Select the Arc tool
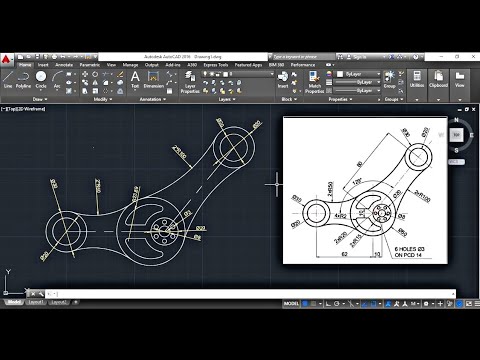 (57, 80)
